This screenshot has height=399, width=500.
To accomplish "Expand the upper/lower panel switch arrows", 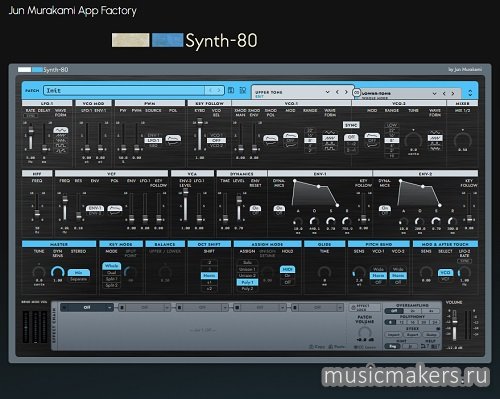I will 470,92.
